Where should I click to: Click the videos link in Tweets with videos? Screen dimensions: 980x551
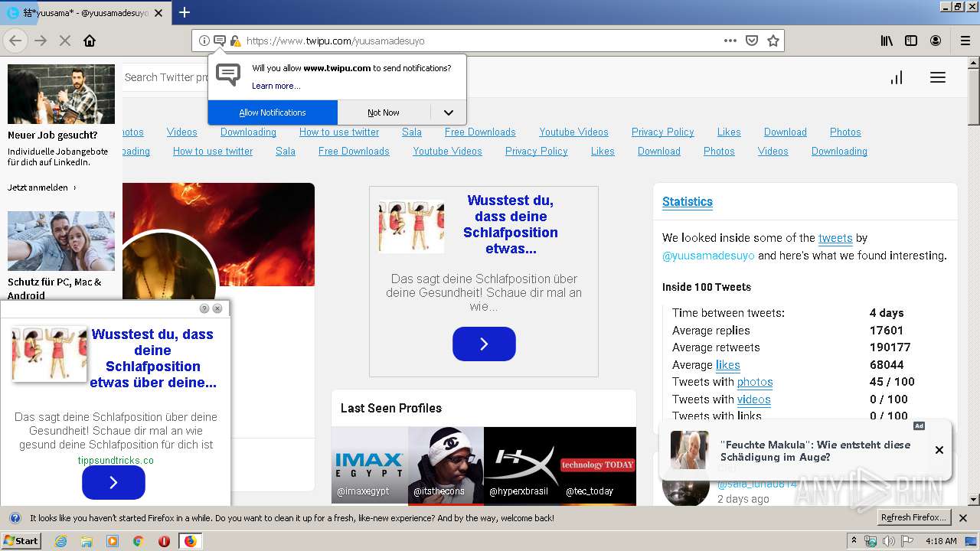pyautogui.click(x=754, y=399)
